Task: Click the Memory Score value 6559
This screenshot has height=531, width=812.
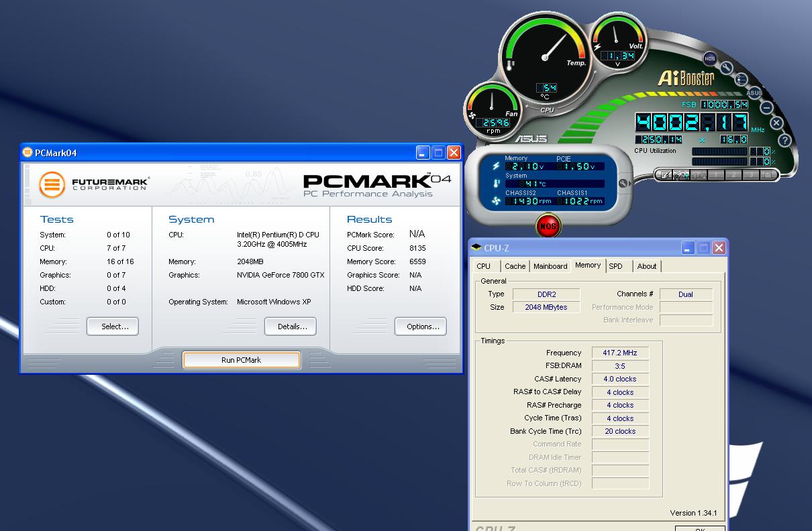Action: click(x=417, y=261)
